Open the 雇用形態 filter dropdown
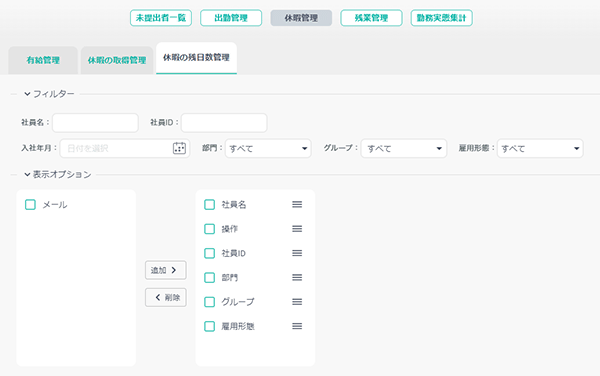Screen dimensions: 600x376 (x=540, y=148)
